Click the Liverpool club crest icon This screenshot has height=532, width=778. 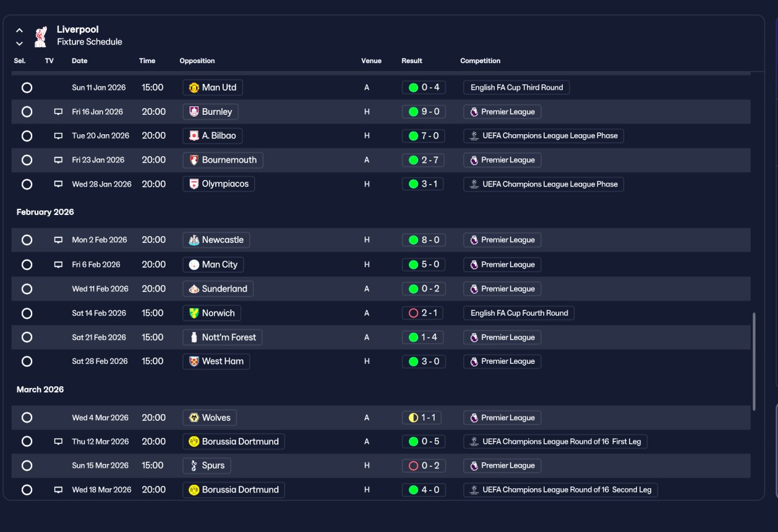point(41,36)
